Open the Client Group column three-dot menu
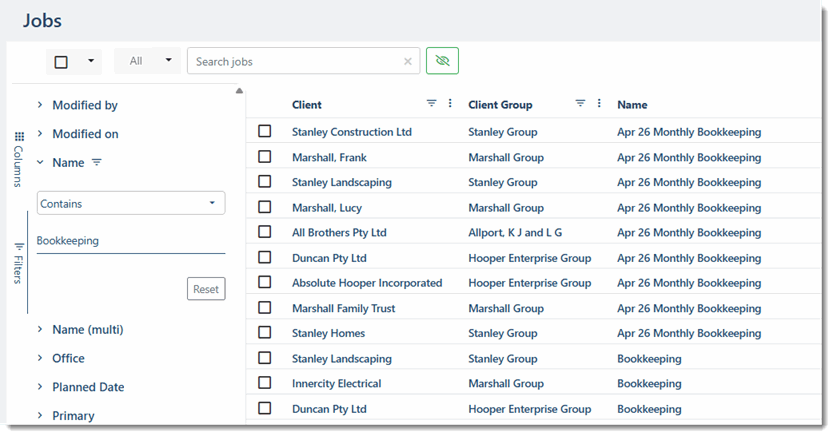 [599, 104]
